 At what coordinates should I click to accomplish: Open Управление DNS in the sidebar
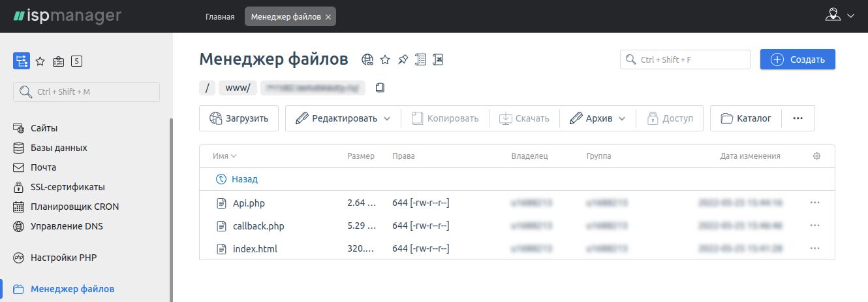(x=67, y=226)
